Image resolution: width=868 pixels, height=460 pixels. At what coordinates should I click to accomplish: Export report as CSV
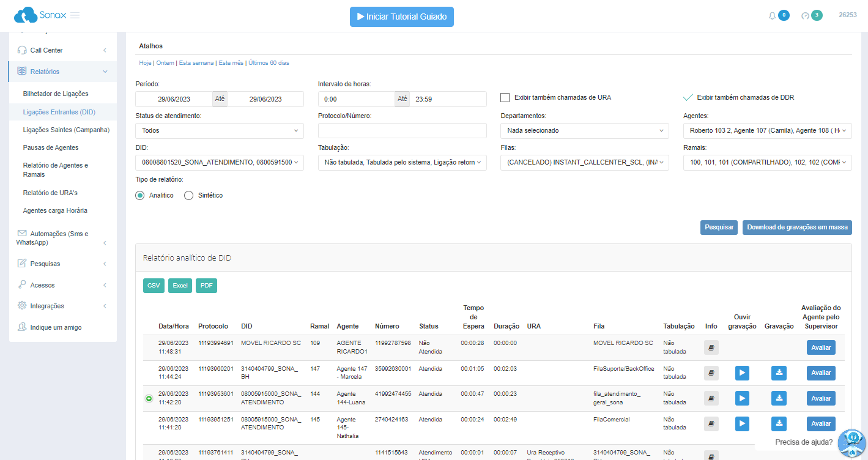tap(154, 286)
